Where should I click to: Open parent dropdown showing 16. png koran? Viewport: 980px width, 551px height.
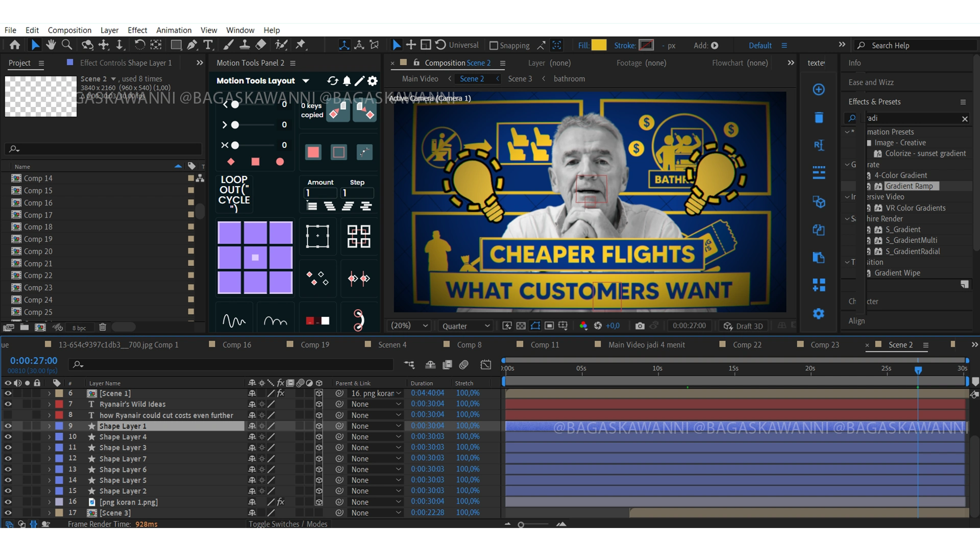click(x=376, y=393)
